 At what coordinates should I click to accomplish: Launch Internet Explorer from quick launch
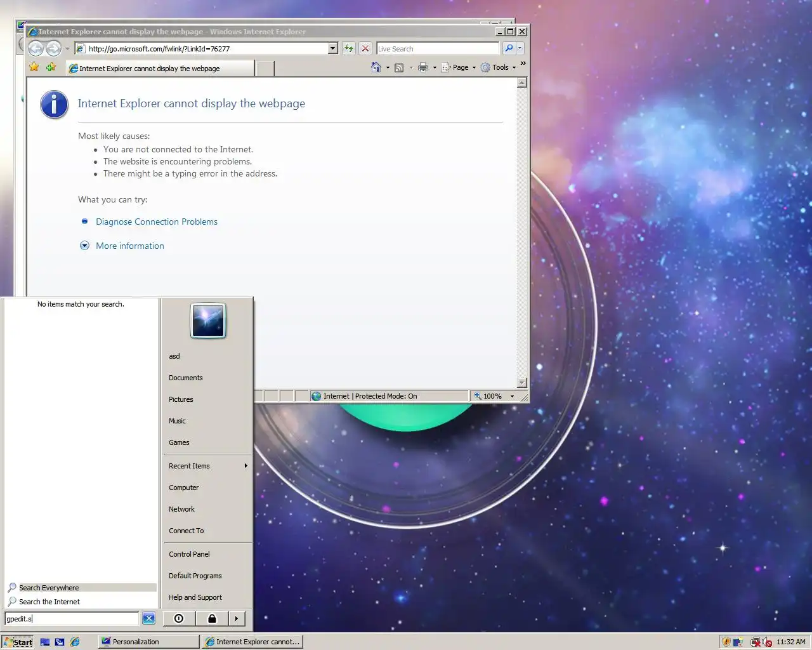tap(75, 642)
